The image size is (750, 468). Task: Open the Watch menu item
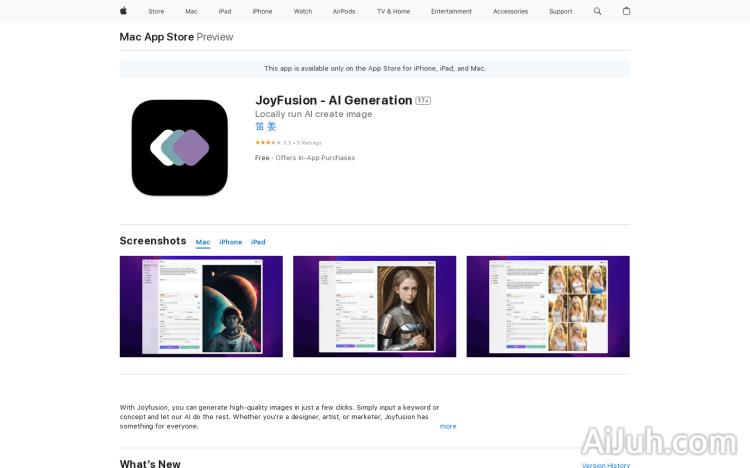[303, 11]
